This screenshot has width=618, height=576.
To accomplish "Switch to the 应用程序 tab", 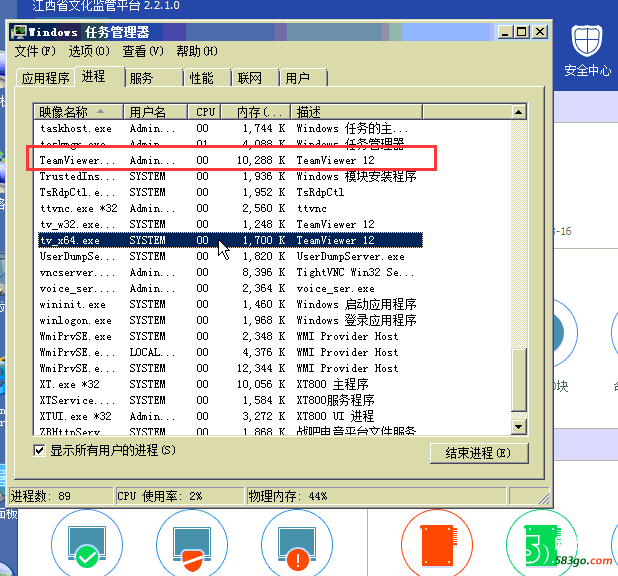I will (x=46, y=78).
